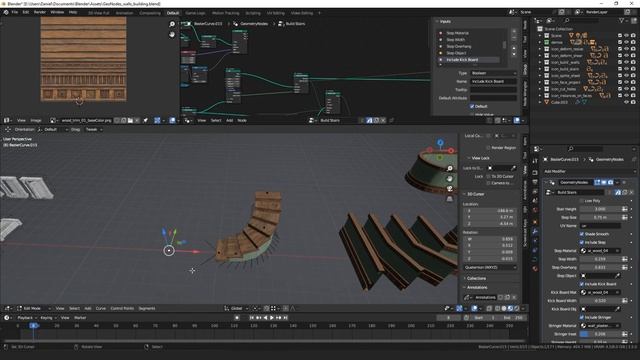Open the Edit Mode dropdown
The image size is (640, 360).
click(x=33, y=309)
